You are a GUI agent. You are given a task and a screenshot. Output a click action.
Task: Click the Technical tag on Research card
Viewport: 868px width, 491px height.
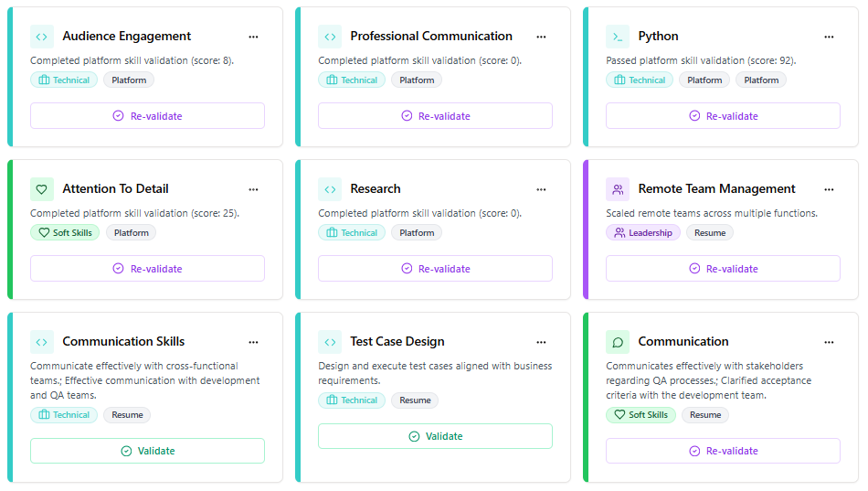pos(352,233)
